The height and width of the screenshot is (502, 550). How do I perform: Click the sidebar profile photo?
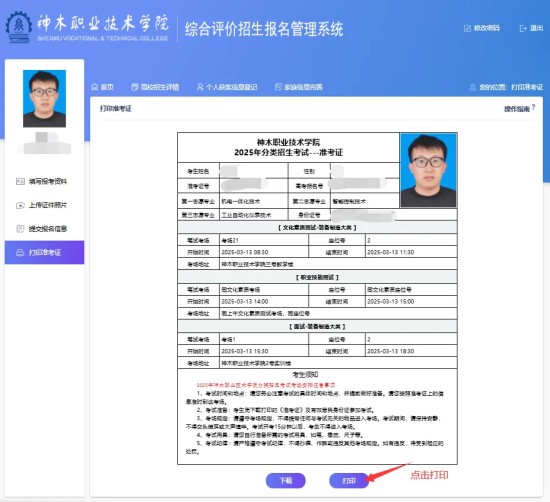click(45, 99)
